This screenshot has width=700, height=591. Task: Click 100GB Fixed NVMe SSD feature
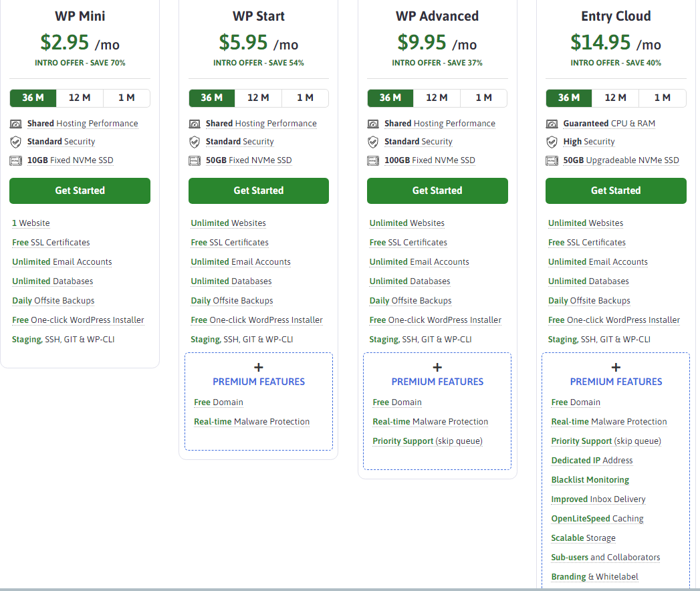pos(430,160)
